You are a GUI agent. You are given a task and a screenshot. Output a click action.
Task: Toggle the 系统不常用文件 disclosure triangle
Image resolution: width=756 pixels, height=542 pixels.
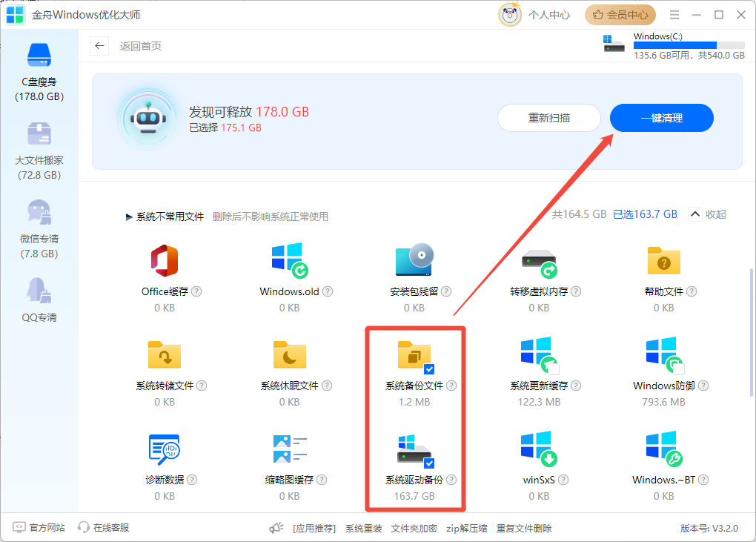tap(129, 217)
